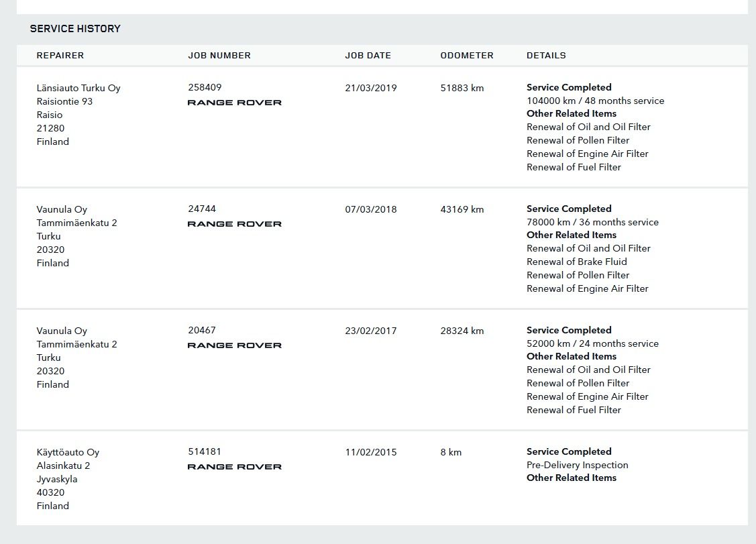
Task: Select the REPAIRER column header
Action: click(x=60, y=56)
